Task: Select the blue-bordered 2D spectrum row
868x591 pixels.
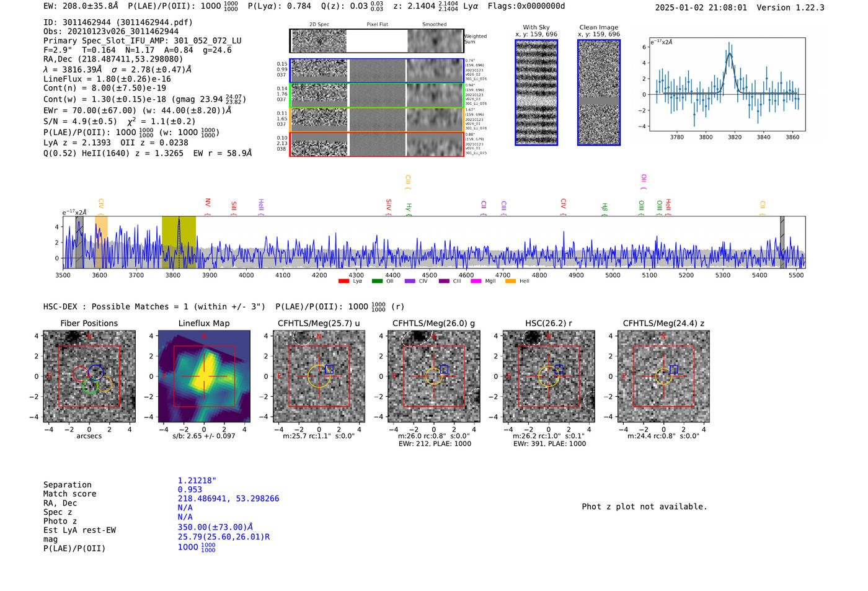Action: [x=377, y=71]
